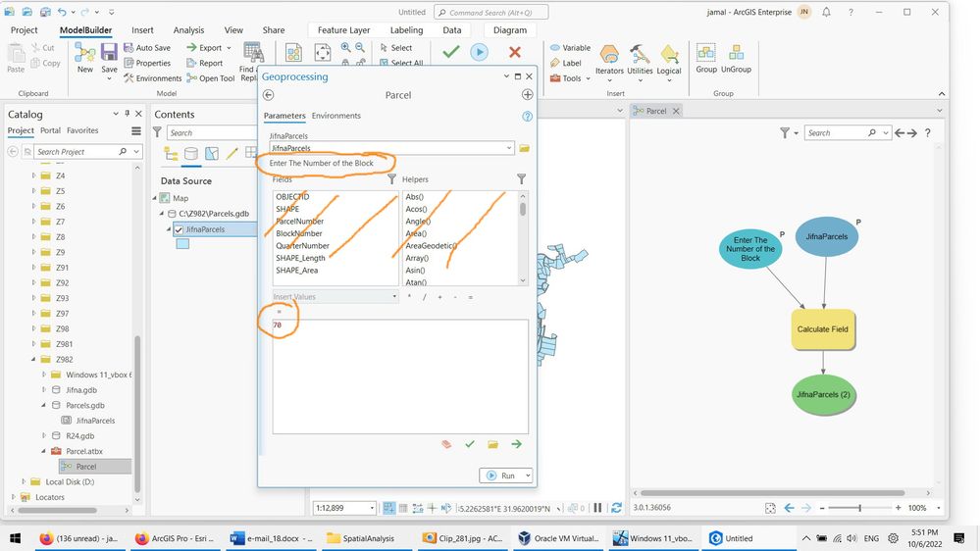
Task: Click the red Delete X icon
Action: click(515, 53)
